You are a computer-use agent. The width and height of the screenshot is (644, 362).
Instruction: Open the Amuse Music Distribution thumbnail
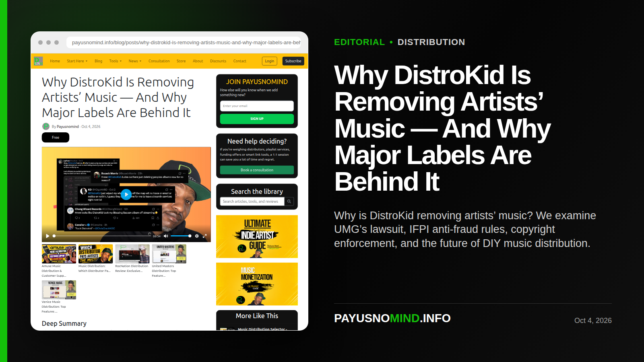coord(59,254)
